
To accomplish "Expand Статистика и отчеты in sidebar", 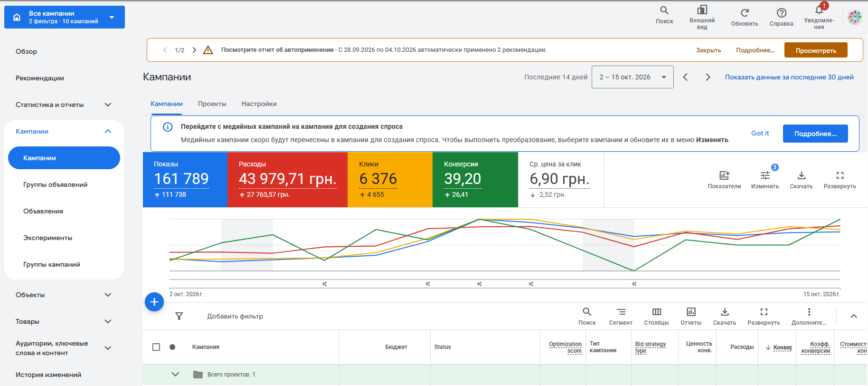I will (x=108, y=105).
